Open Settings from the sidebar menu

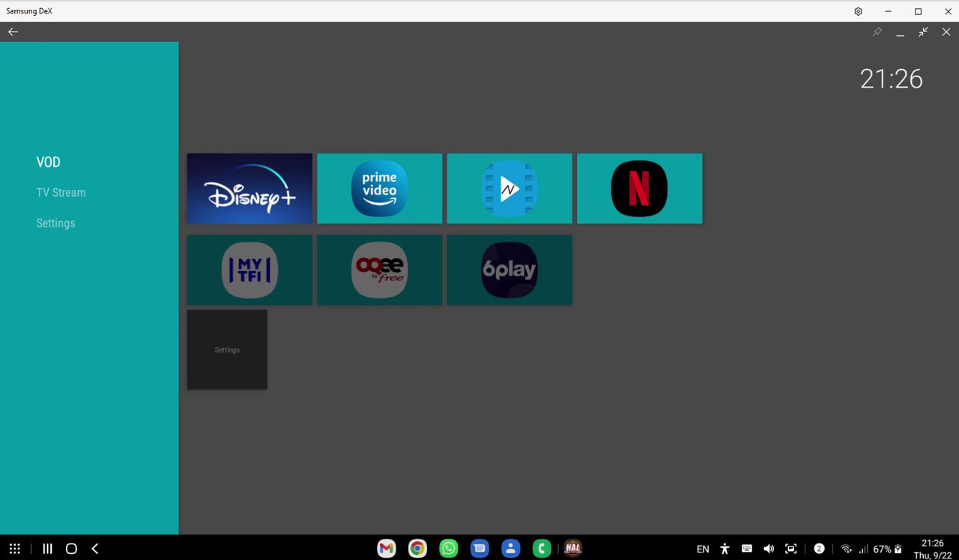[56, 223]
